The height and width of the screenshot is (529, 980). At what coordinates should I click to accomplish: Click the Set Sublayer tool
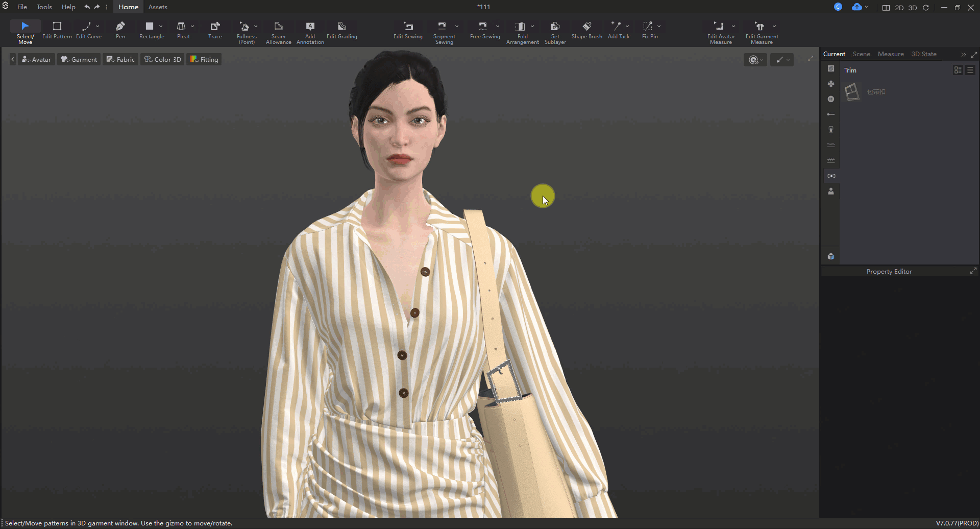[x=555, y=33]
